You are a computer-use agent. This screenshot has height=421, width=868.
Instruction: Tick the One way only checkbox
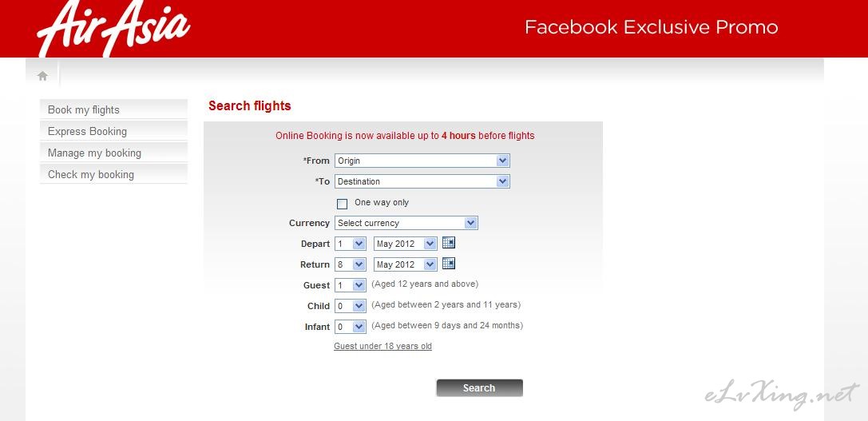click(x=342, y=203)
